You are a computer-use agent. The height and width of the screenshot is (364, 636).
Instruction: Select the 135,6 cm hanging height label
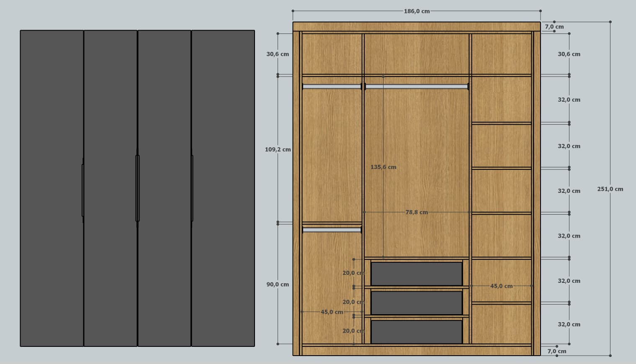[x=383, y=167]
